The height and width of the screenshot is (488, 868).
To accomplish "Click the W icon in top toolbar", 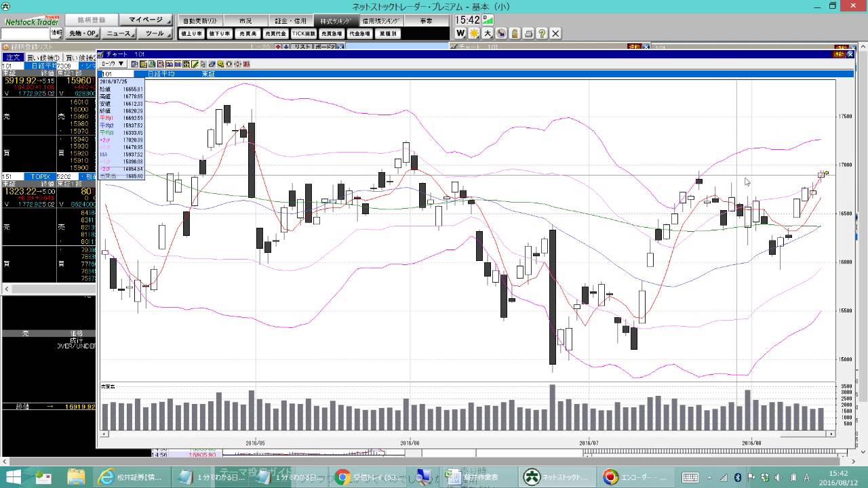I will tap(460, 33).
